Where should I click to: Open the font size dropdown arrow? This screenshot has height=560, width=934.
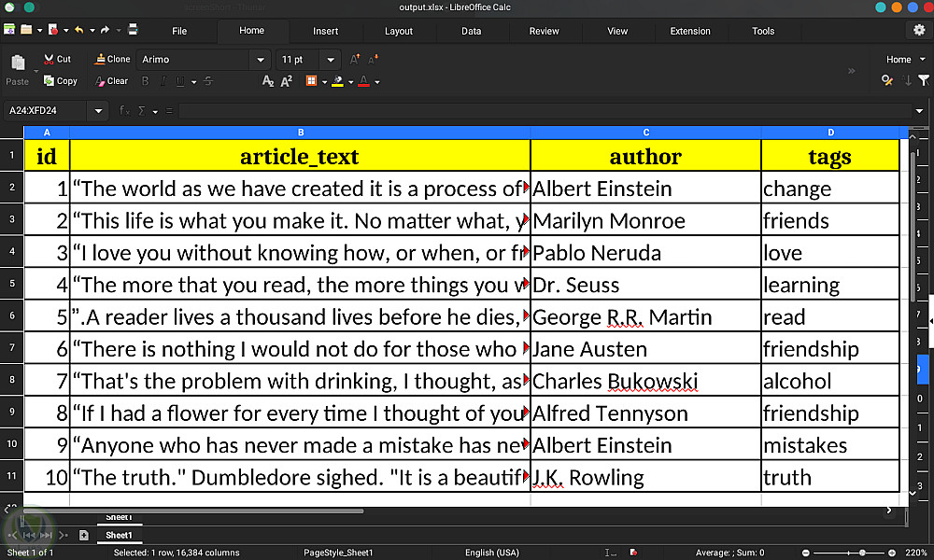tap(330, 60)
